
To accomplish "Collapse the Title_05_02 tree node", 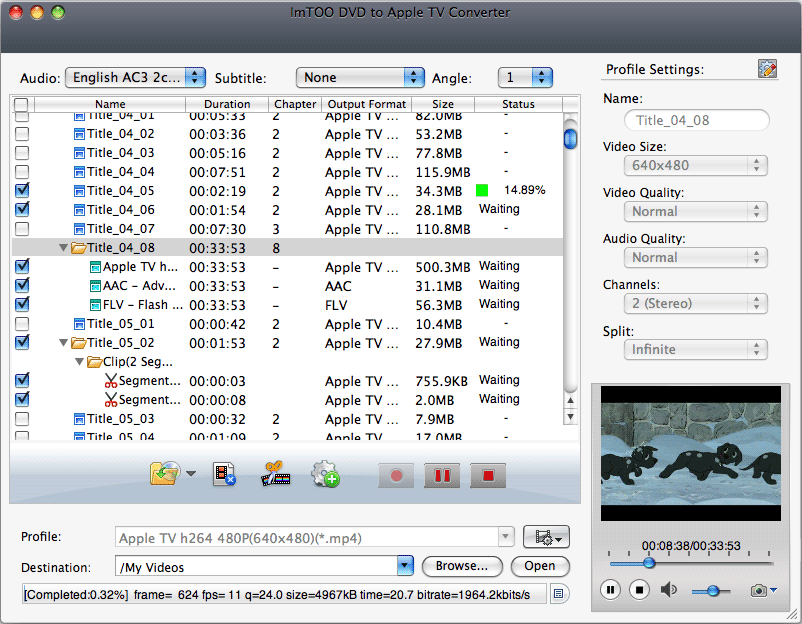I will point(63,343).
